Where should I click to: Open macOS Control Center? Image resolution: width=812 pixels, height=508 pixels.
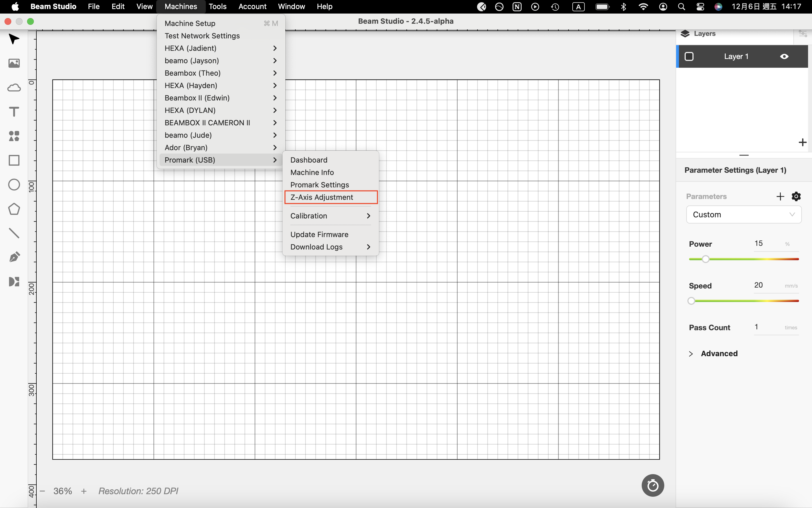[700, 7]
